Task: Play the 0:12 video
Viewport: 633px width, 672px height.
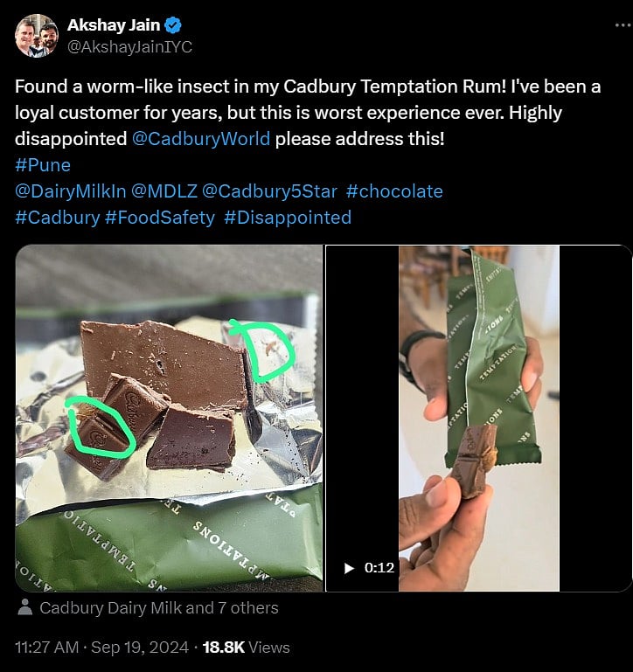Action: [x=350, y=568]
